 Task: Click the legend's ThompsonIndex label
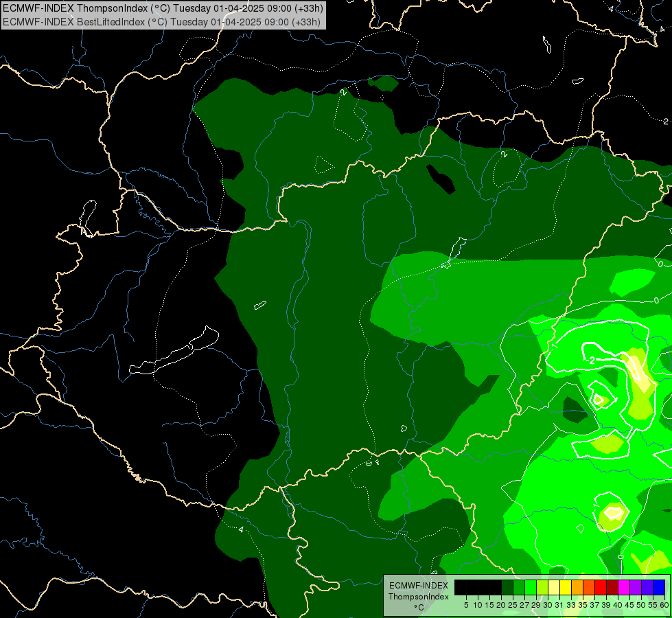pyautogui.click(x=419, y=597)
